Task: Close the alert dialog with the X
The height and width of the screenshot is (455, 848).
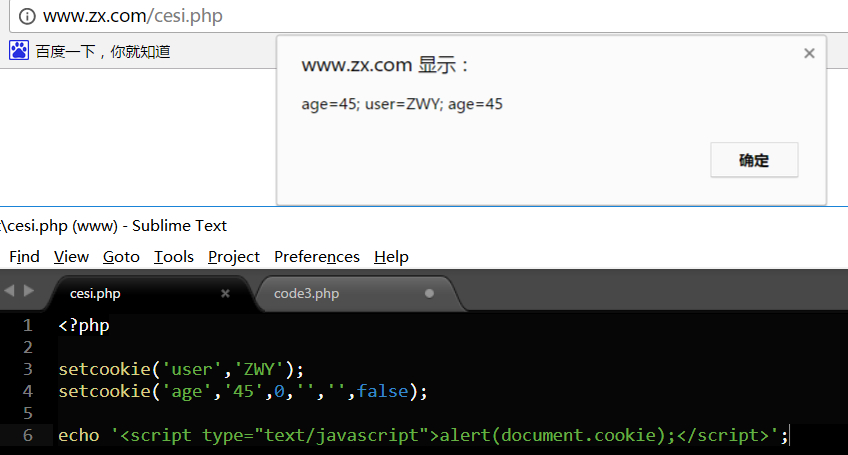Action: click(809, 53)
